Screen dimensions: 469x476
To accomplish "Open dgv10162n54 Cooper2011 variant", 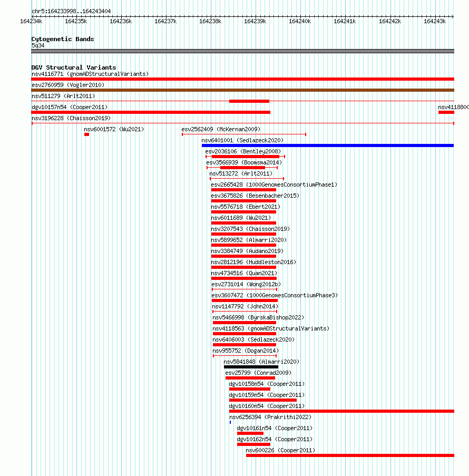I will click(x=275, y=439).
